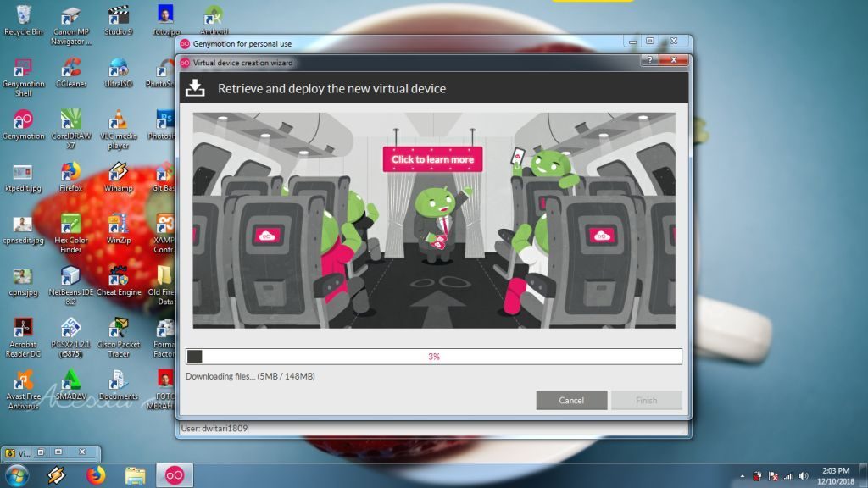
Task: Open Acrobat Reader DC desktop shortcut
Action: [x=23, y=337]
